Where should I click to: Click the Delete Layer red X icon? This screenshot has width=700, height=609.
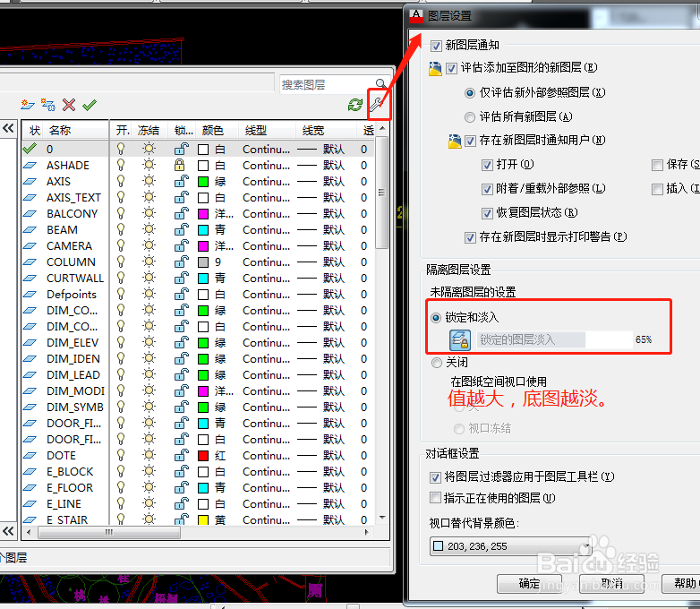point(69,105)
